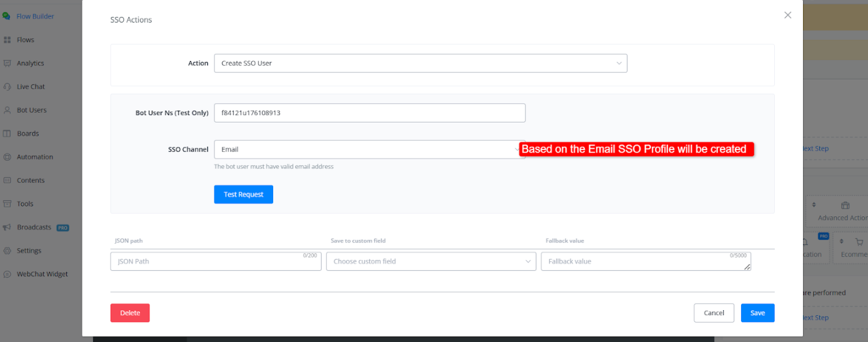Image resolution: width=868 pixels, height=342 pixels.
Task: Click the Broadcasts megaphone icon
Action: [7, 228]
